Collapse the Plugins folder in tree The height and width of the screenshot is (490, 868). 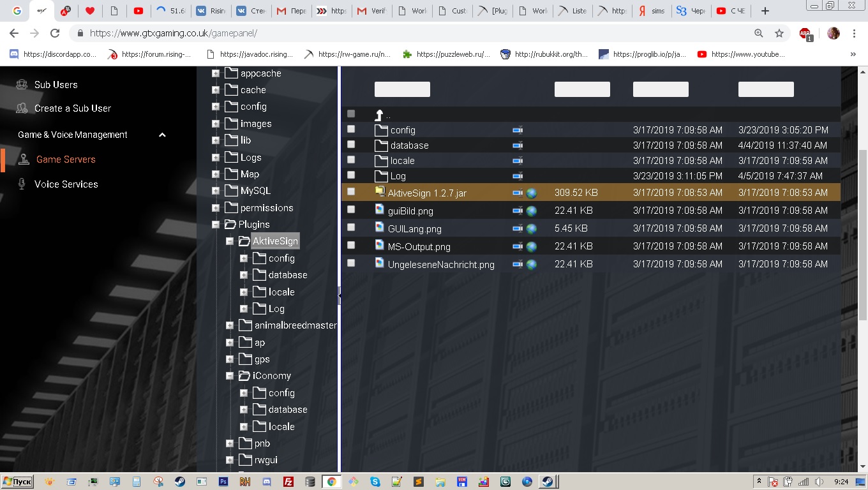(216, 225)
